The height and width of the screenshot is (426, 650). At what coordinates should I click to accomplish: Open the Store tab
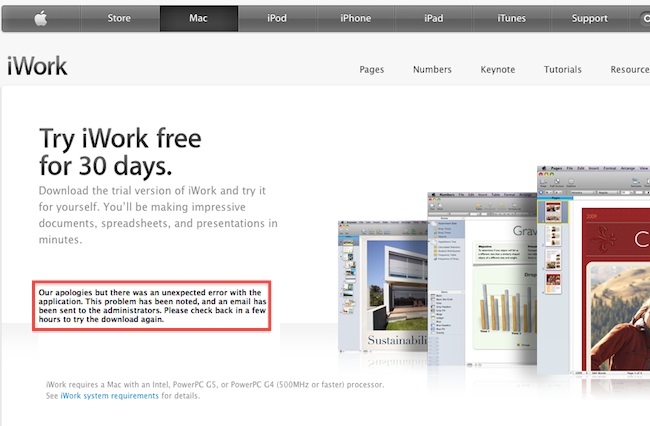point(119,18)
